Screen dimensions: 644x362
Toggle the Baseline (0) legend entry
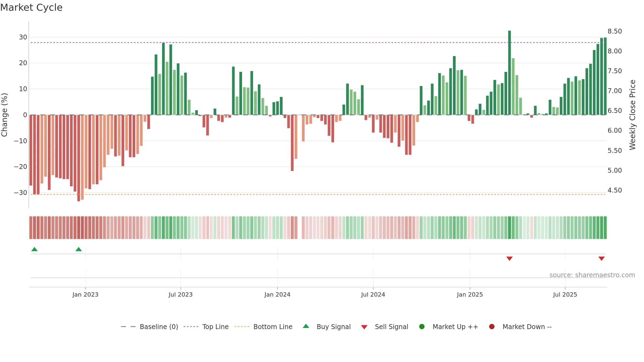pos(149,327)
